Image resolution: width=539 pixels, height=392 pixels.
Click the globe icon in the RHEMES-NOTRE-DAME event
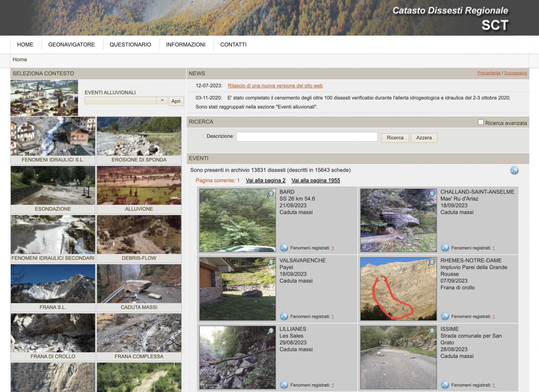pyautogui.click(x=445, y=316)
